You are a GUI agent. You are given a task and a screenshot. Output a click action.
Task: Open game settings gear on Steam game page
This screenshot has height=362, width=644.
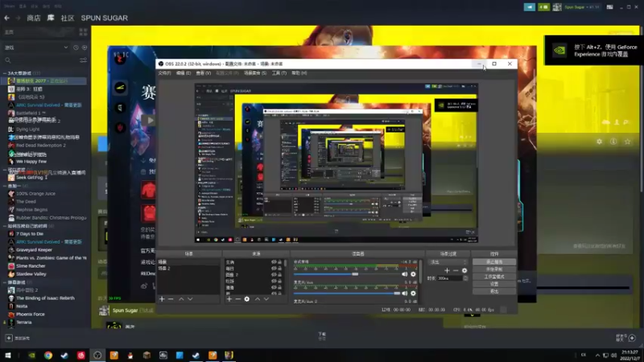599,142
